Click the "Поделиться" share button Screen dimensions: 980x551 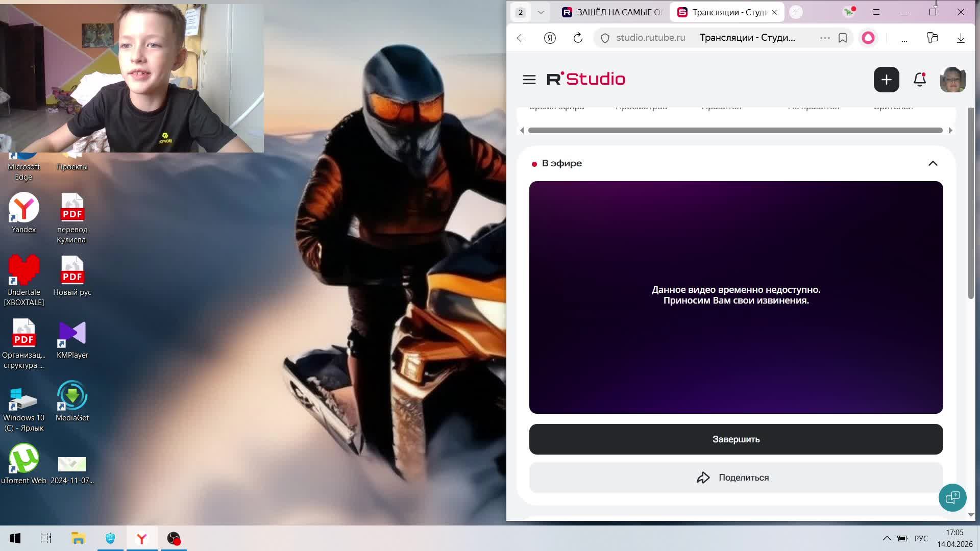point(736,478)
